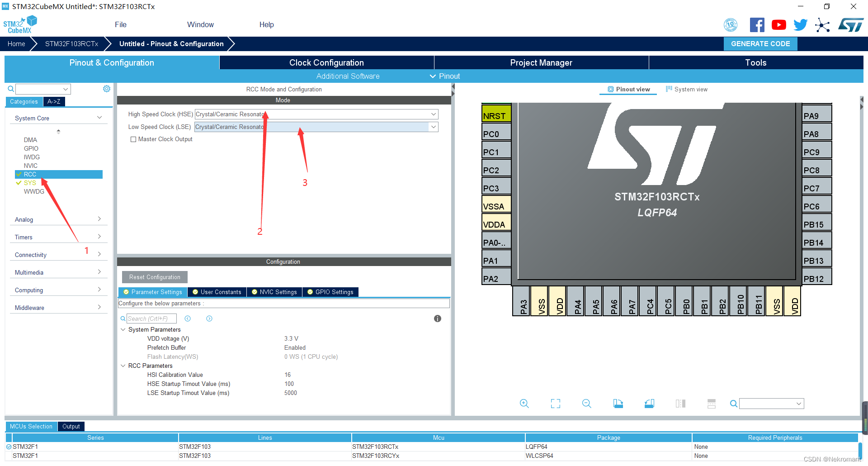Show the A->Z peripheral list
Image resolution: width=868 pixels, height=466 pixels.
click(54, 101)
